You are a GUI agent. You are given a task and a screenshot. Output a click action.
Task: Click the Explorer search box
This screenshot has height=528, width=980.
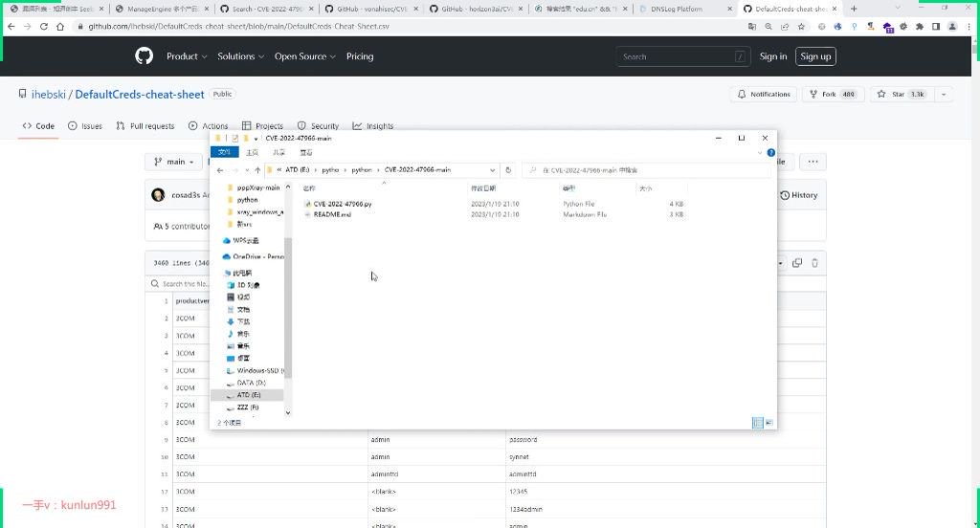point(646,170)
